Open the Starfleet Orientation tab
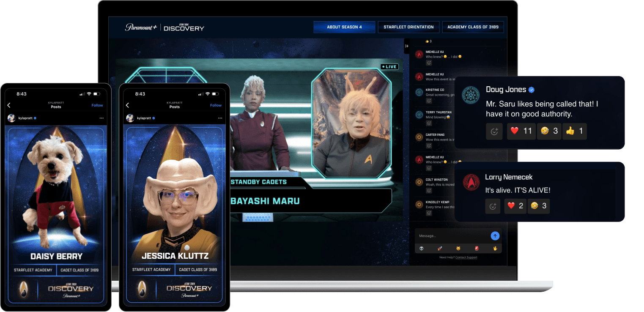644x312 pixels. 408,27
